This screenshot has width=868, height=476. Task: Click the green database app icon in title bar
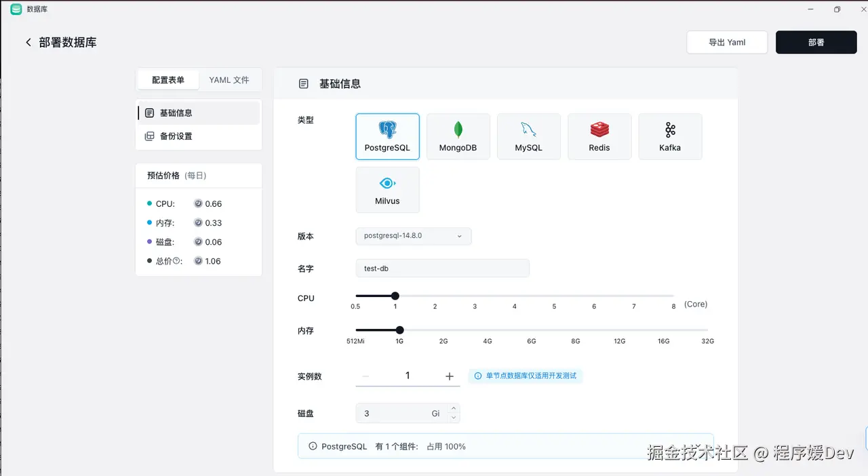tap(16, 9)
